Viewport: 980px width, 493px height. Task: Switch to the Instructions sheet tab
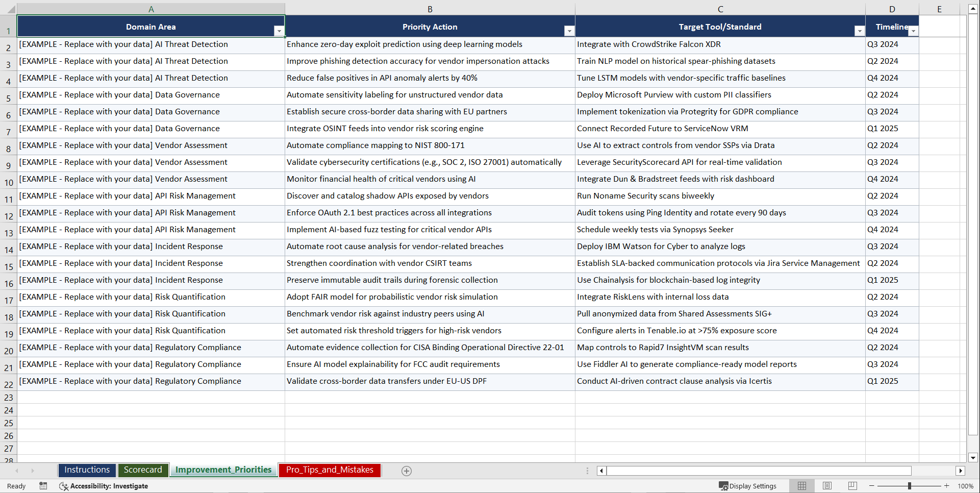87,470
